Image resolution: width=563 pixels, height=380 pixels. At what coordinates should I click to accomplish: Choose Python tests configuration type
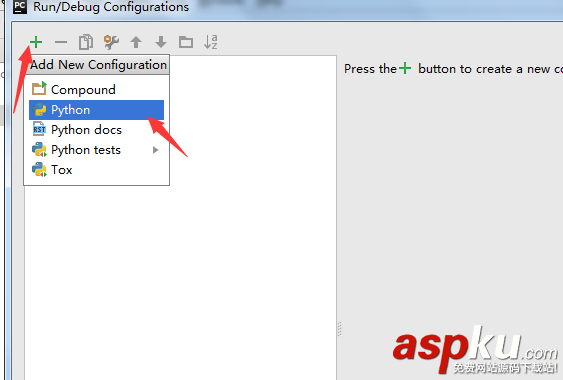pos(96,150)
